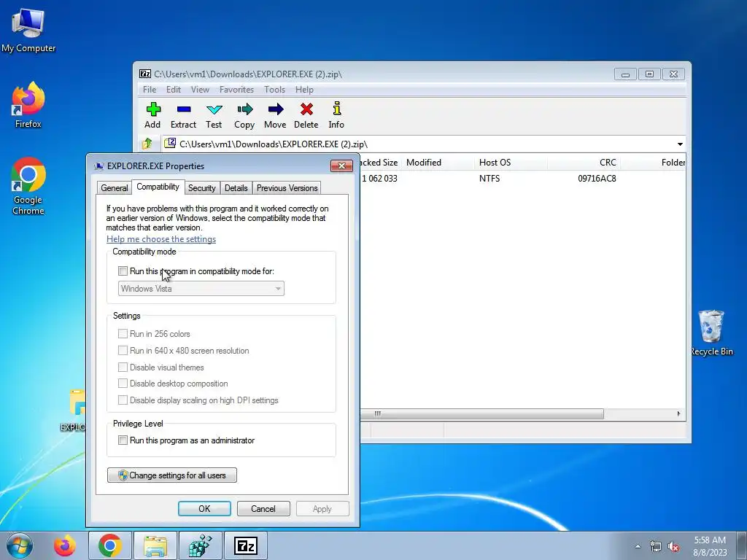
Task: Enable compatibility mode checkbox
Action: coord(123,271)
